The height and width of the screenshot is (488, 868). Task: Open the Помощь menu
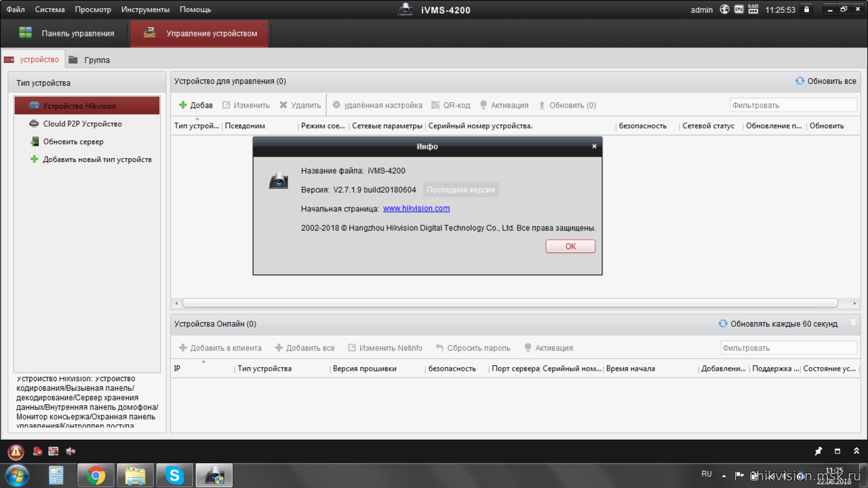[x=195, y=9]
